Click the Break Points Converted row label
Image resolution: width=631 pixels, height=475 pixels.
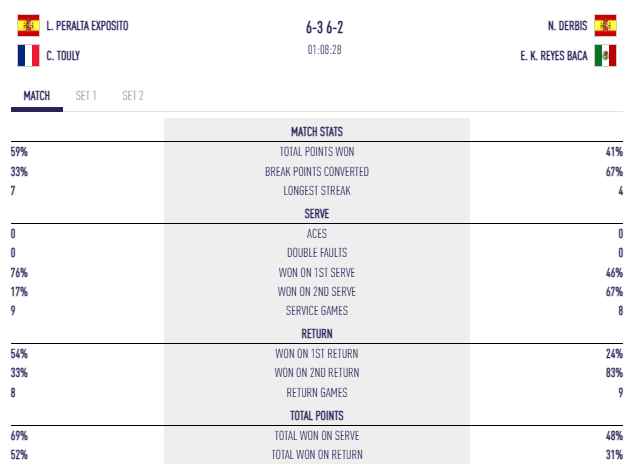[316, 171]
